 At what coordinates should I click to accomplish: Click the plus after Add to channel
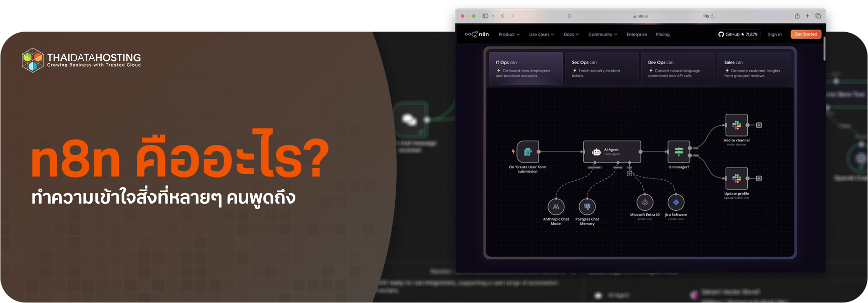coord(759,125)
